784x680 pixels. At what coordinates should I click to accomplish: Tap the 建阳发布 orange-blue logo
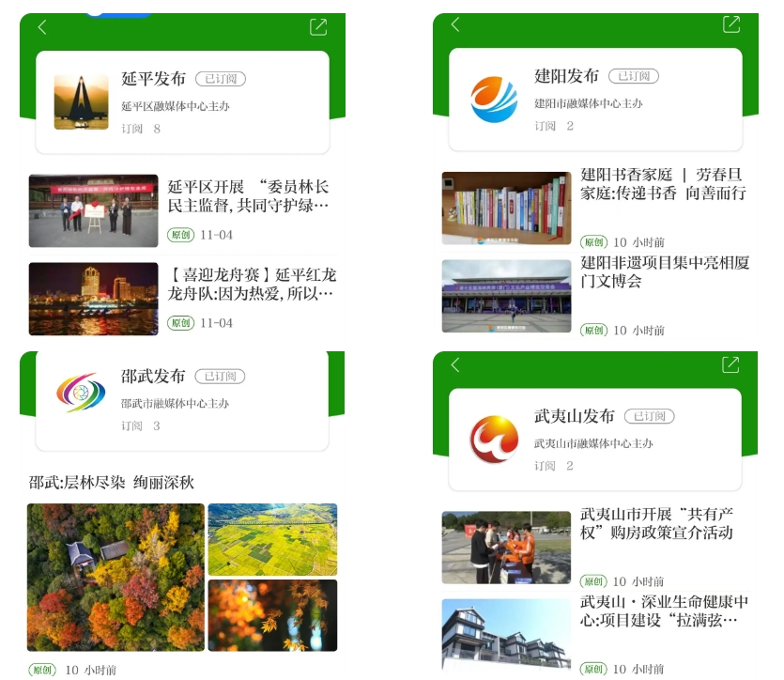pos(494,100)
